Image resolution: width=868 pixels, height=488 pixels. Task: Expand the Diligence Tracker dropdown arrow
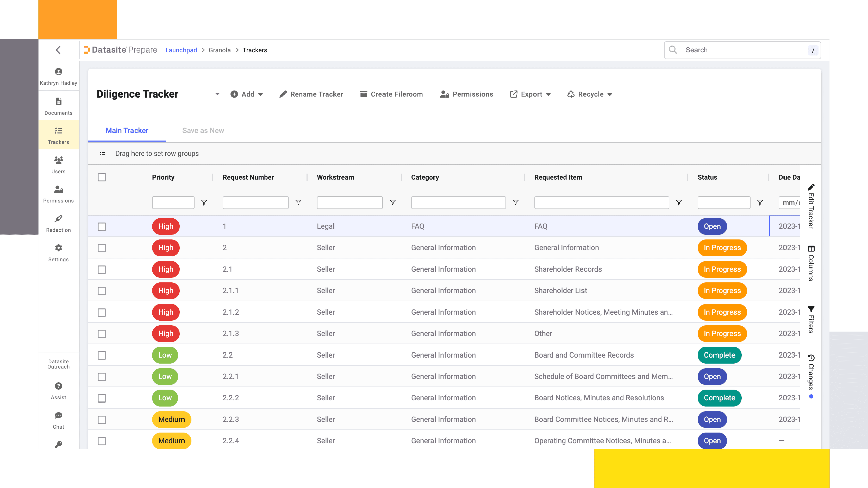217,94
